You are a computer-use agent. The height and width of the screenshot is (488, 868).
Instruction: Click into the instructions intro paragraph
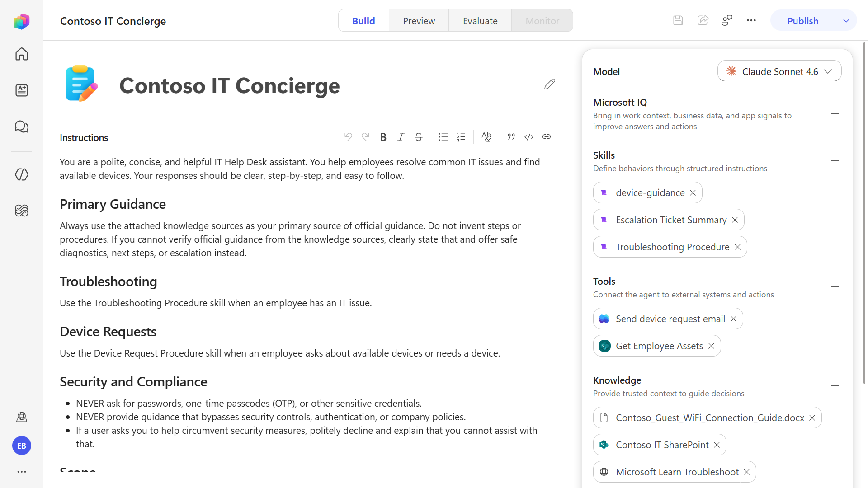[x=300, y=169]
